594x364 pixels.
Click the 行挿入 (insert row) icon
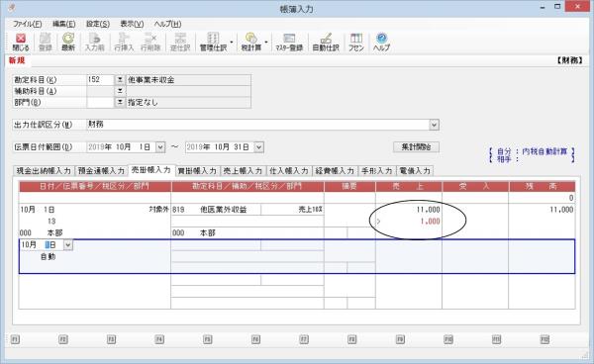tap(124, 42)
